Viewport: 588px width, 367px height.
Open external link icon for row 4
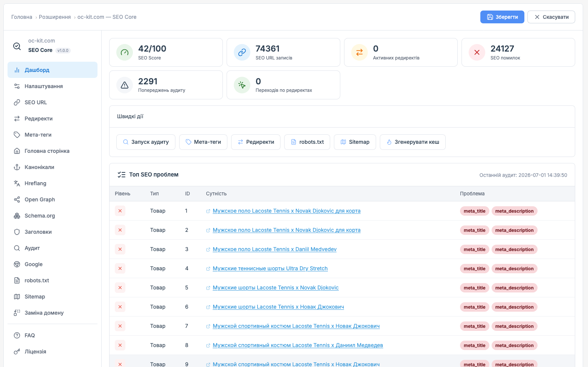tap(208, 269)
